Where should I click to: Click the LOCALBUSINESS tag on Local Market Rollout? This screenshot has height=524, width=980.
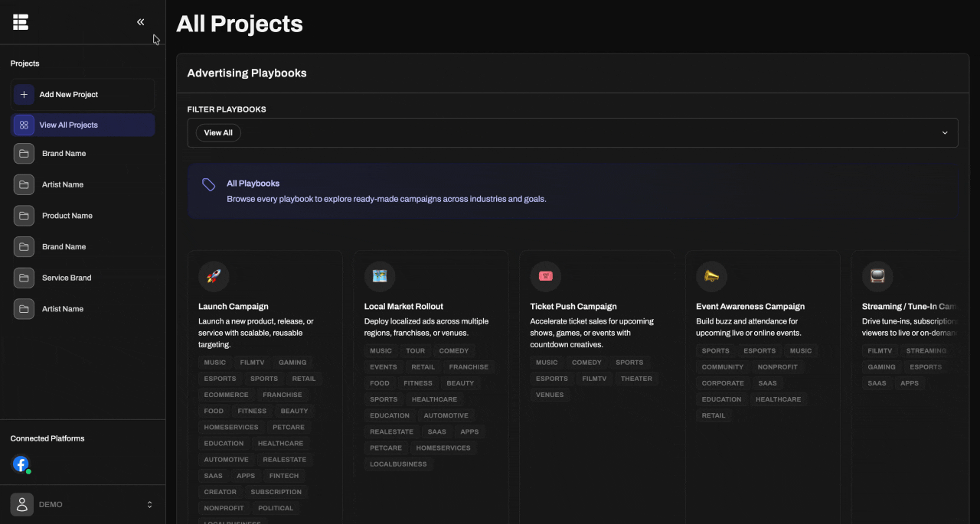(x=398, y=464)
